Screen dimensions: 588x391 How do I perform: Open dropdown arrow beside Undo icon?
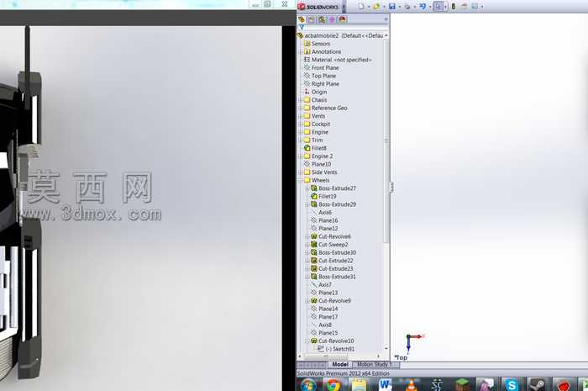(x=430, y=7)
